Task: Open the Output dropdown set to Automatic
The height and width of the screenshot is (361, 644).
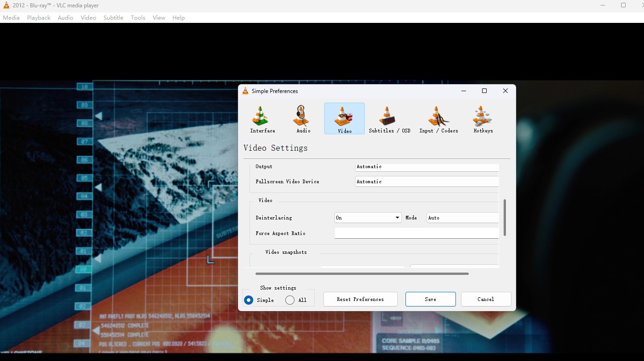Action: click(x=427, y=167)
